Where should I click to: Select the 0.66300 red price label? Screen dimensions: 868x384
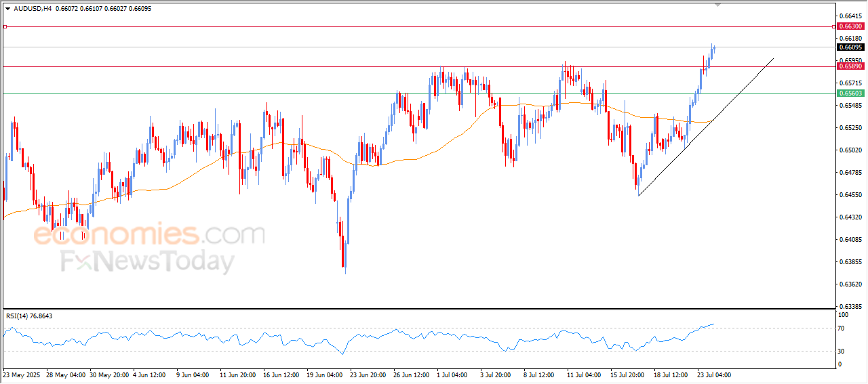click(x=850, y=26)
